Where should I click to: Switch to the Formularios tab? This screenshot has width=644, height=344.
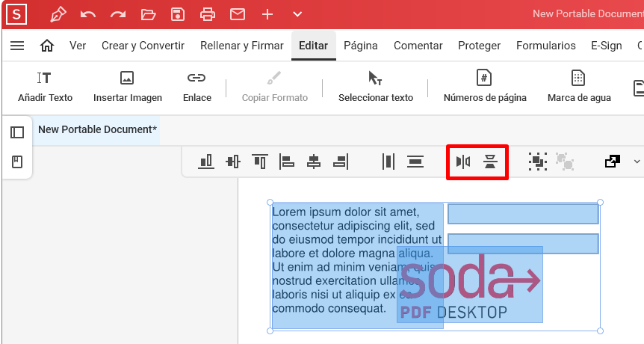click(546, 45)
